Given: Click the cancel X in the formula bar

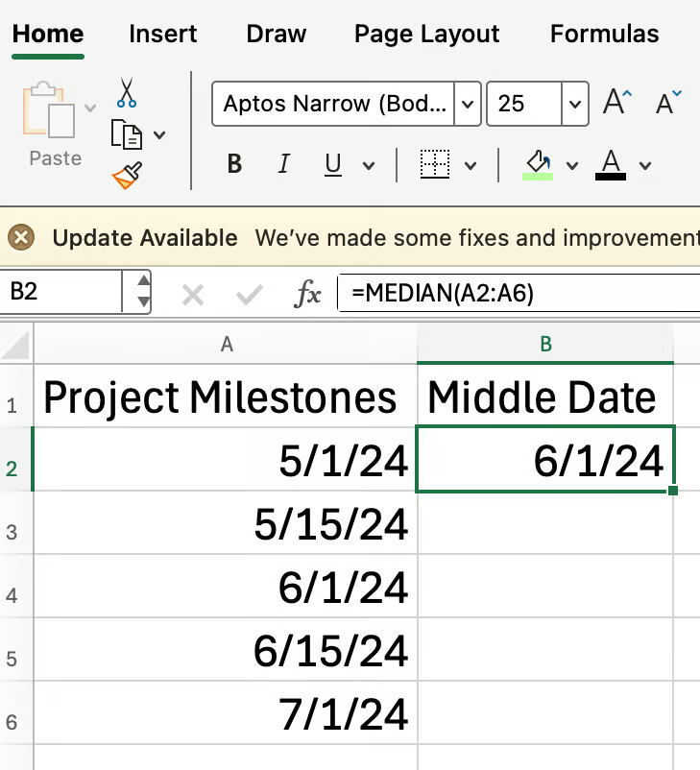Looking at the screenshot, I should point(192,293).
